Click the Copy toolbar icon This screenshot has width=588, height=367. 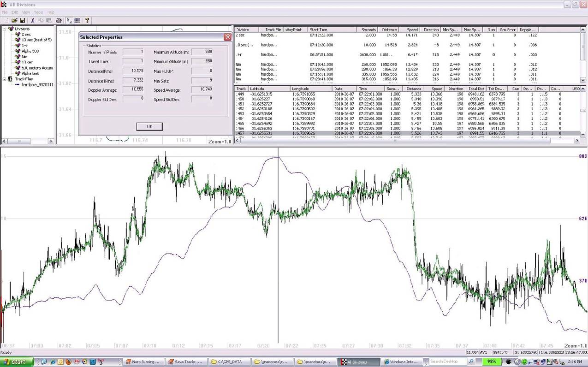coord(41,20)
